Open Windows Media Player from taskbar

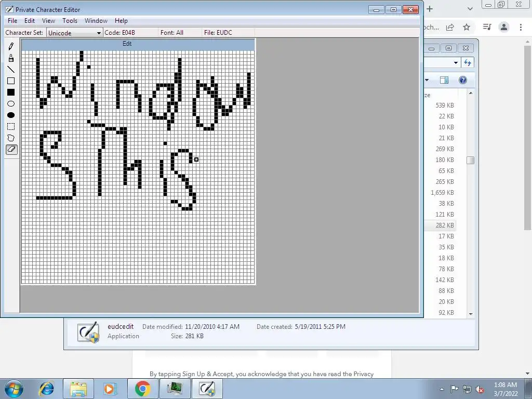[110, 389]
